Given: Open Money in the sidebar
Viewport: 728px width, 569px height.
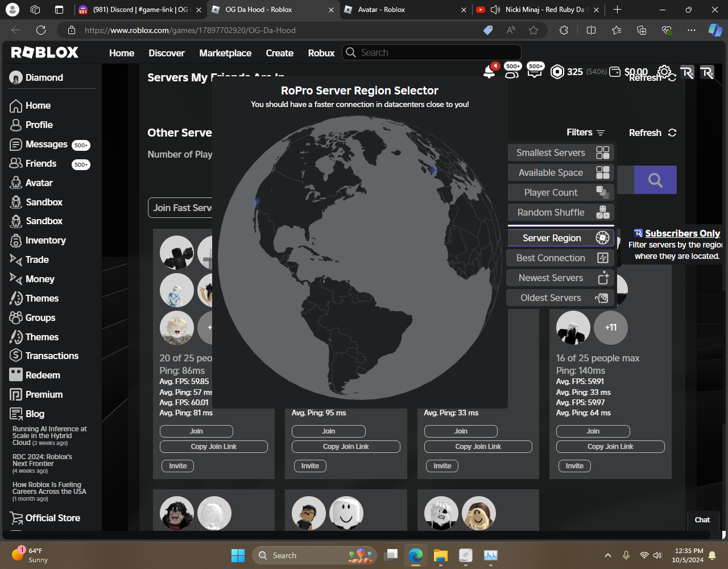Looking at the screenshot, I should [x=32, y=279].
